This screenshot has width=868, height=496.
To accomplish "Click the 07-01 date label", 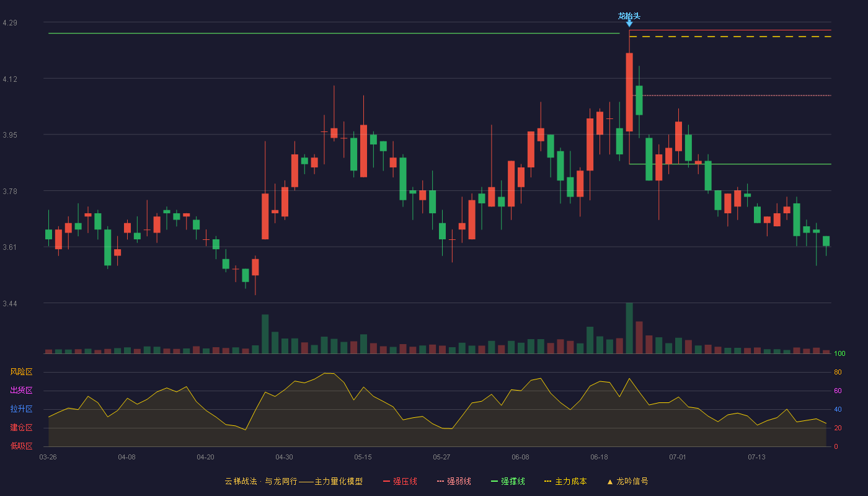I will (x=678, y=457).
